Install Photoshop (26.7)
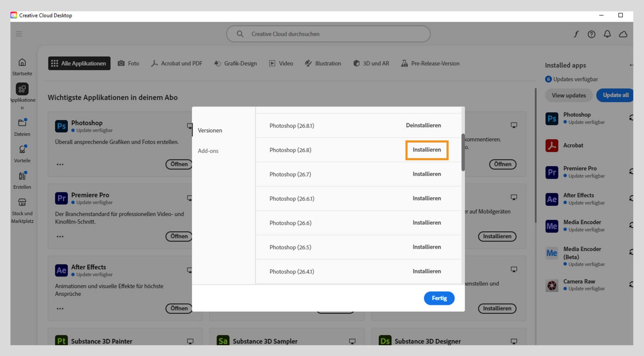The height and width of the screenshot is (356, 644). point(427,174)
